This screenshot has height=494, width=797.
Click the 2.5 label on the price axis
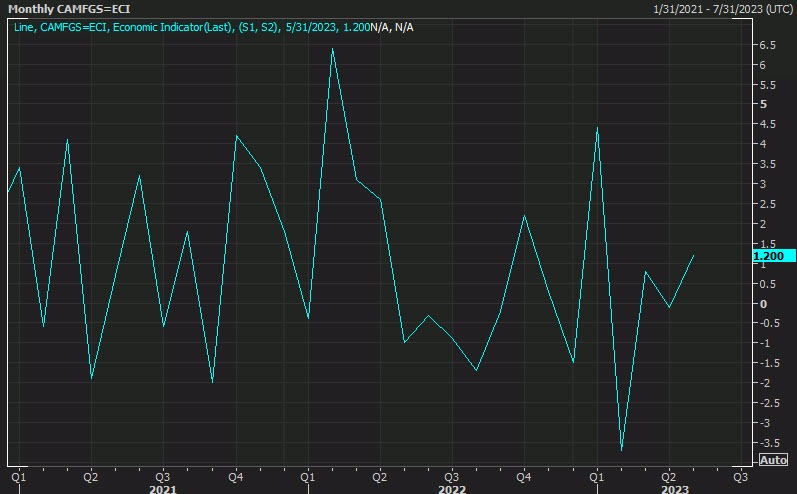(768, 204)
